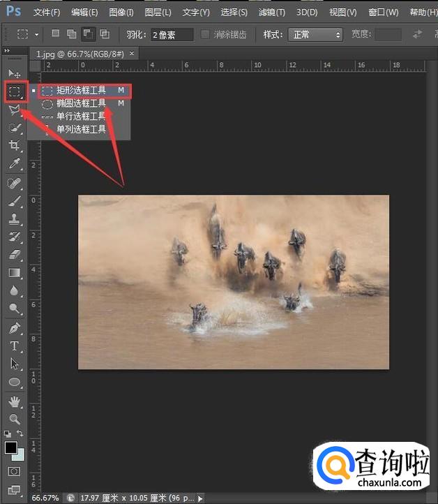This screenshot has height=504, width=438.
Task: Choose 单列选框工具 from flyout
Action: pos(80,129)
